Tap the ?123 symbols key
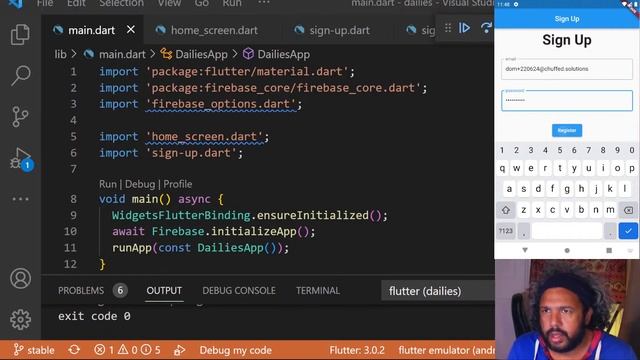This screenshot has width=640, height=360. 505,231
